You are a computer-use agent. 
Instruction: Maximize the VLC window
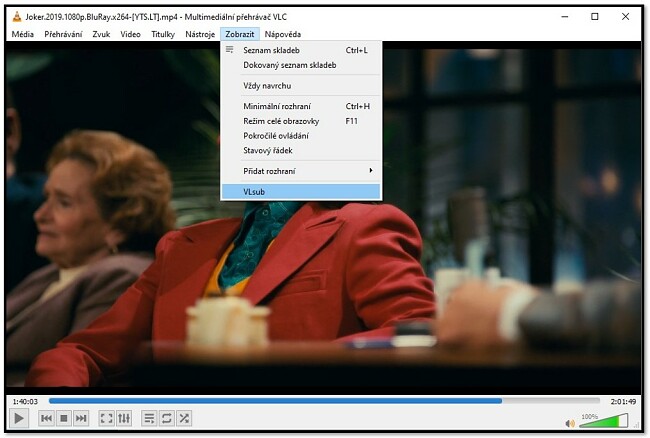point(595,17)
